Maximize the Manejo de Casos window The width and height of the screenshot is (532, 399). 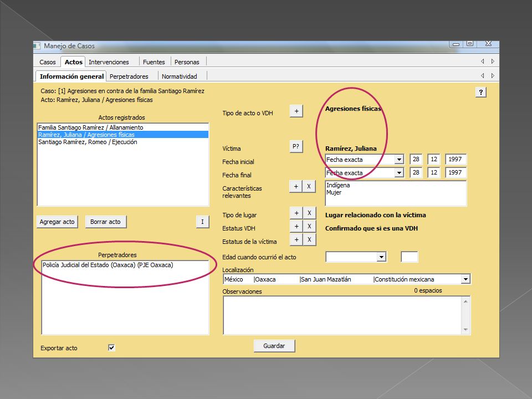[x=470, y=44]
